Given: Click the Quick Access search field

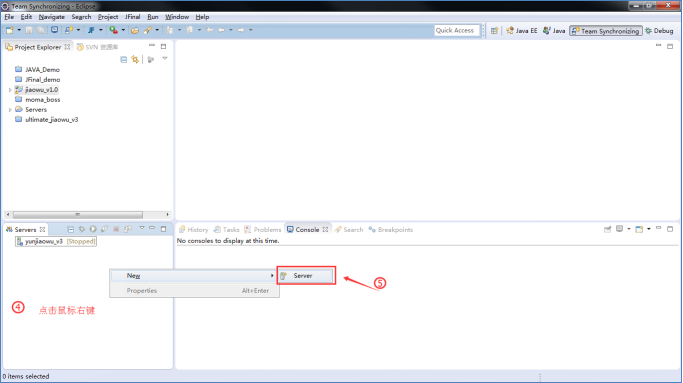Looking at the screenshot, I should click(x=456, y=31).
